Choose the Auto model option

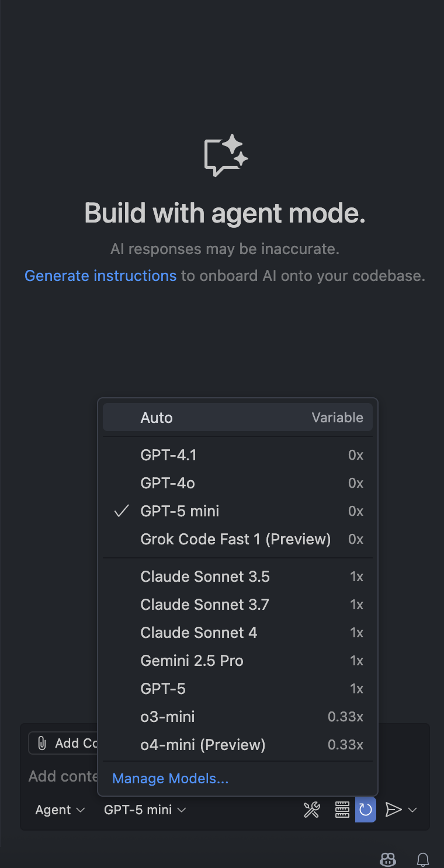tap(157, 418)
